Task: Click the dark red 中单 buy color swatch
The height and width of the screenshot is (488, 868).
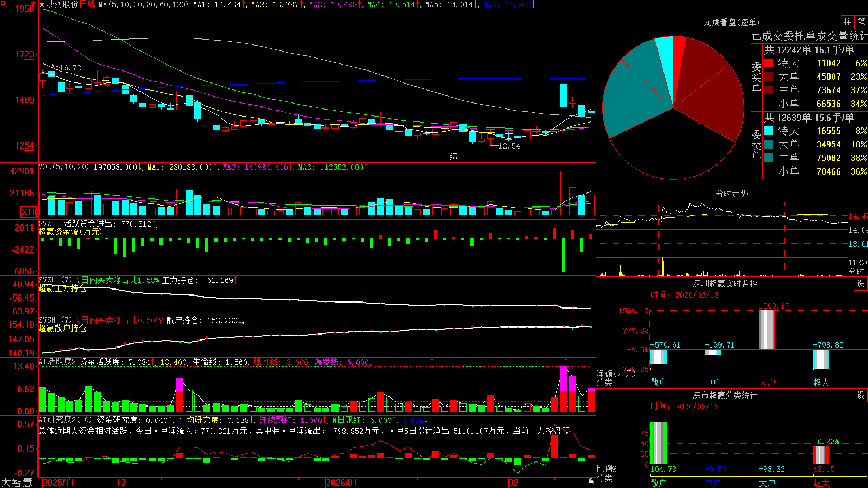Action: (x=768, y=90)
